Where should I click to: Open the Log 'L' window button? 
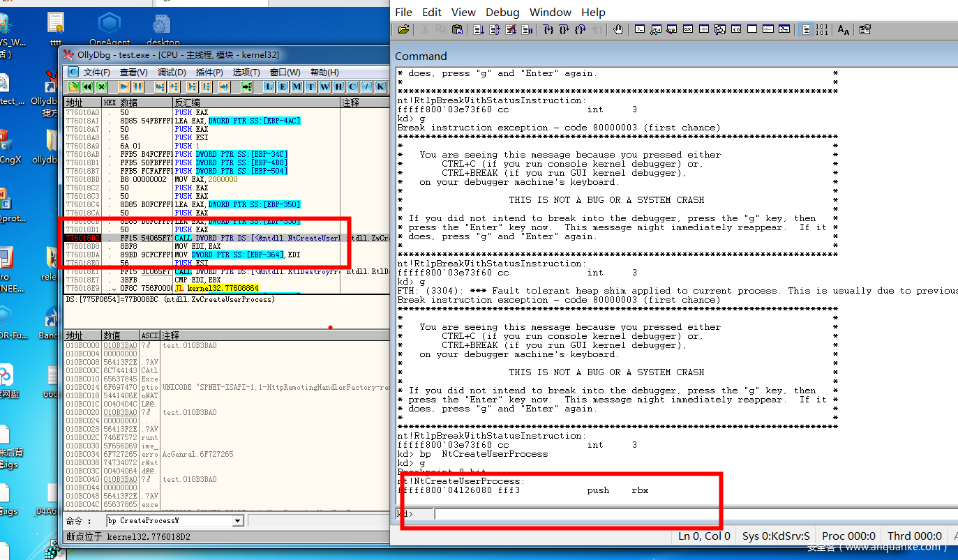(x=269, y=86)
